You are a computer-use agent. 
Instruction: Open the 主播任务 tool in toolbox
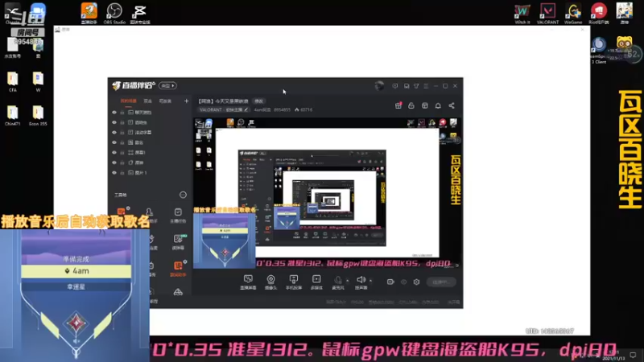coord(178,215)
